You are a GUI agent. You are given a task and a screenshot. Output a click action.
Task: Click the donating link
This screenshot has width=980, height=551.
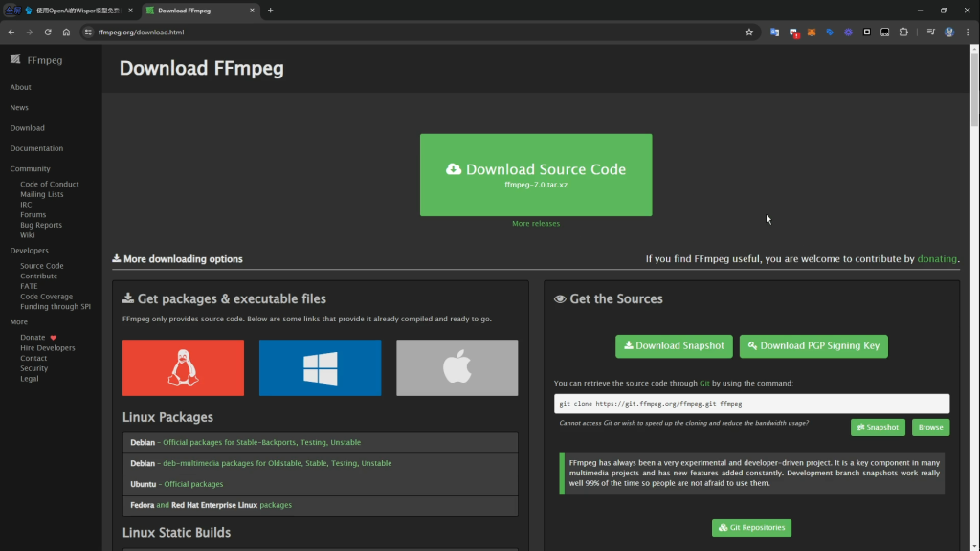937,259
